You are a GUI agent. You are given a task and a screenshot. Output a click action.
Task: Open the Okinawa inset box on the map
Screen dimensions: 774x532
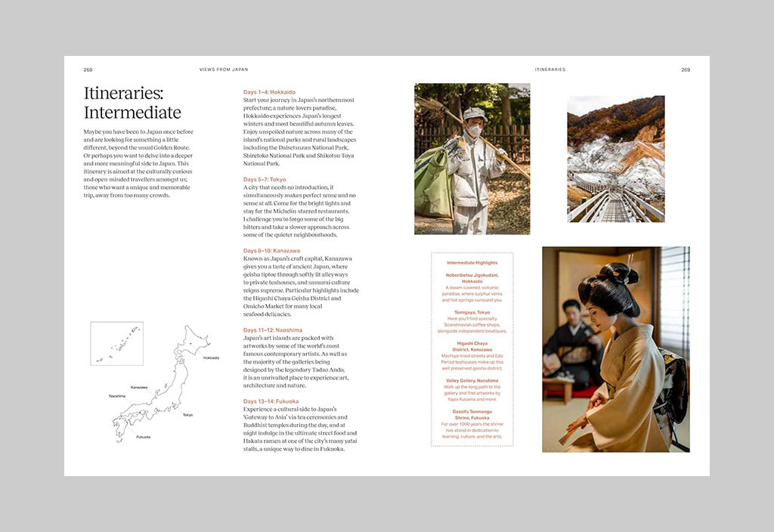pos(116,342)
